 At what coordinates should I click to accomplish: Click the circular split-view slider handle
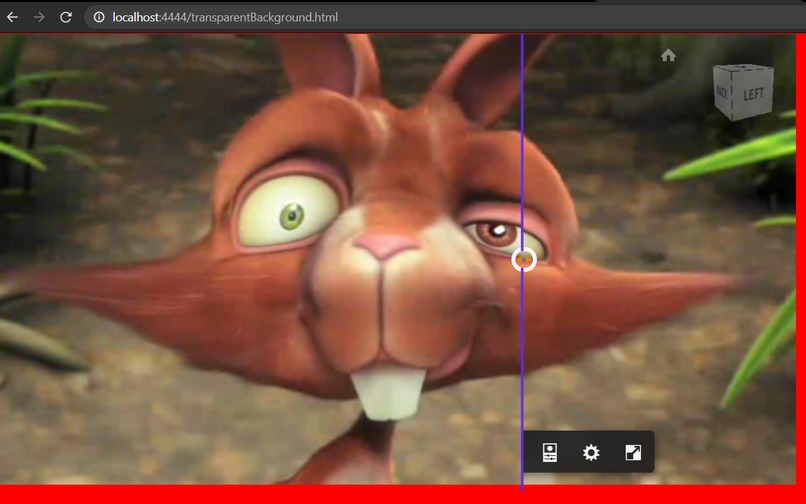point(524,260)
